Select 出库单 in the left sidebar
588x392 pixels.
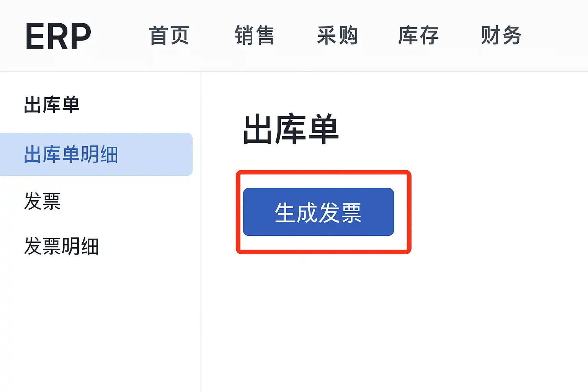(x=52, y=105)
